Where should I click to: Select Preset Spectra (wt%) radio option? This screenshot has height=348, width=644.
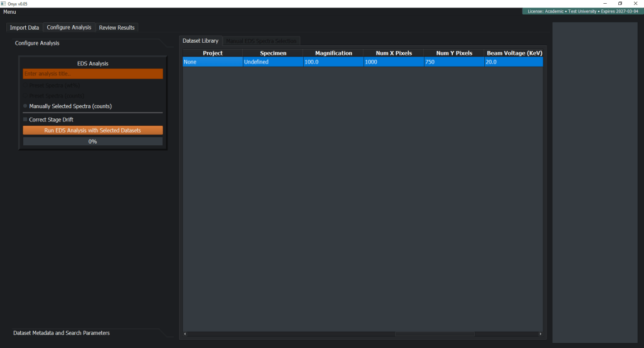(52, 86)
